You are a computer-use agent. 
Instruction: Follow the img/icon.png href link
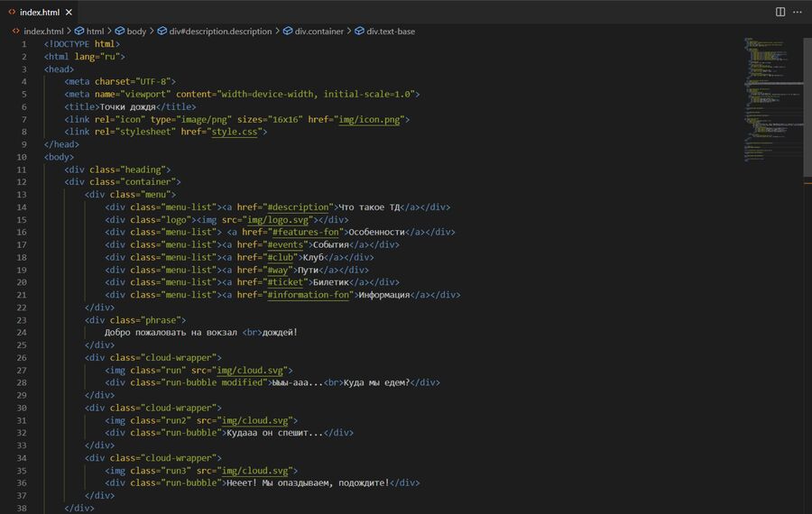pyautogui.click(x=371, y=119)
